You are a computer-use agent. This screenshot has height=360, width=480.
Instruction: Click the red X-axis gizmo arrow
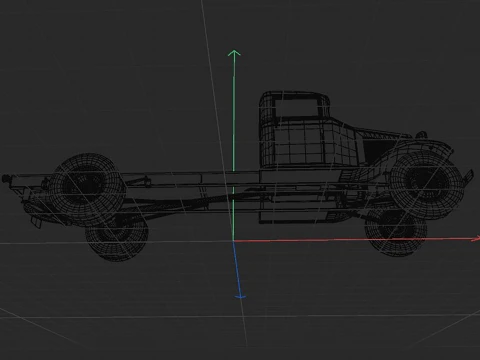(357, 239)
